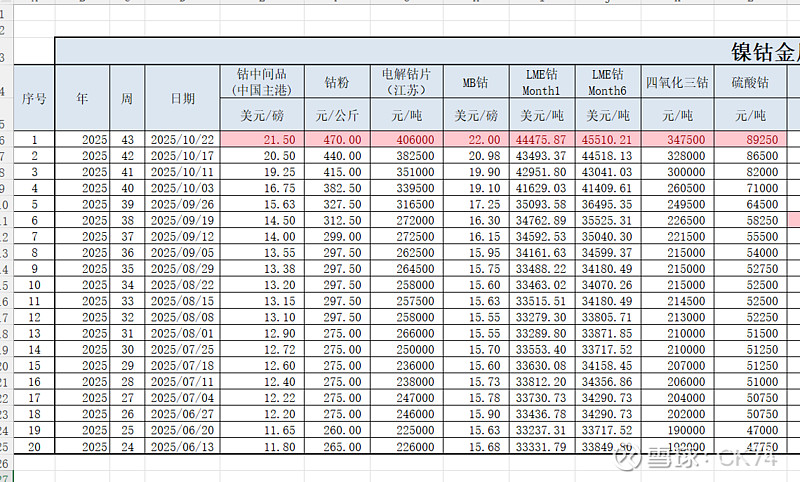The image size is (800, 482).
Task: Click date cell 2025/07/04
Action: 183,398
